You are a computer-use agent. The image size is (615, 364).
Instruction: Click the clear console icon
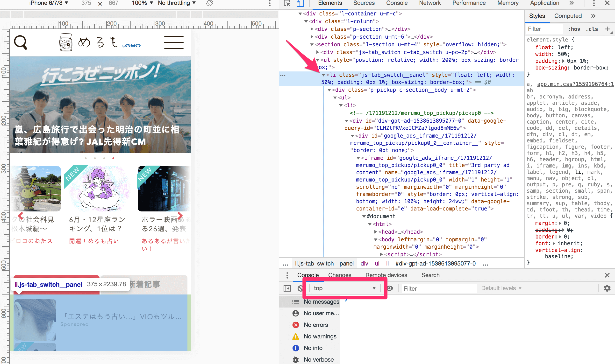(x=300, y=288)
